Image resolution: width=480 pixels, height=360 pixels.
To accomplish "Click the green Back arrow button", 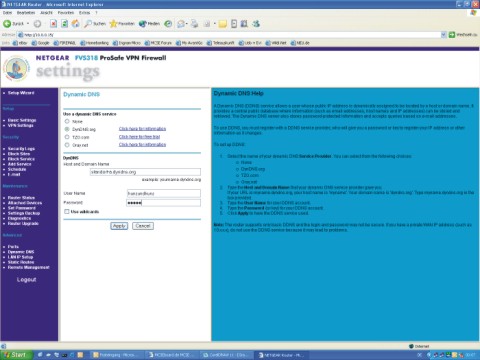I will pyautogui.click(x=7, y=24).
